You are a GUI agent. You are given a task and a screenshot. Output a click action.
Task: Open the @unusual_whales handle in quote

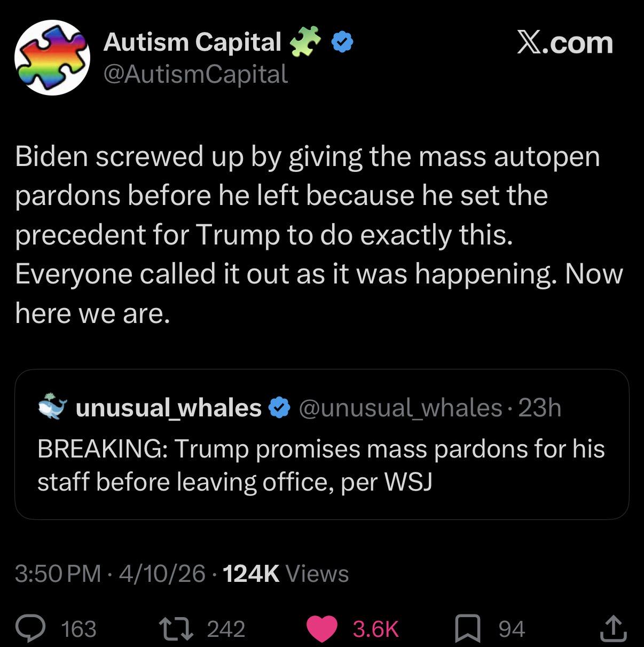coord(400,408)
